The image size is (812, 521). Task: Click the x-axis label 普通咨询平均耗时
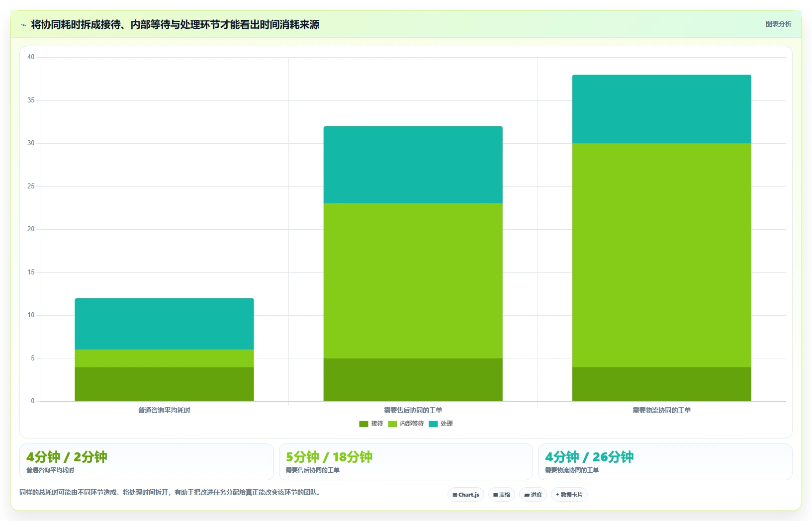pyautogui.click(x=164, y=410)
